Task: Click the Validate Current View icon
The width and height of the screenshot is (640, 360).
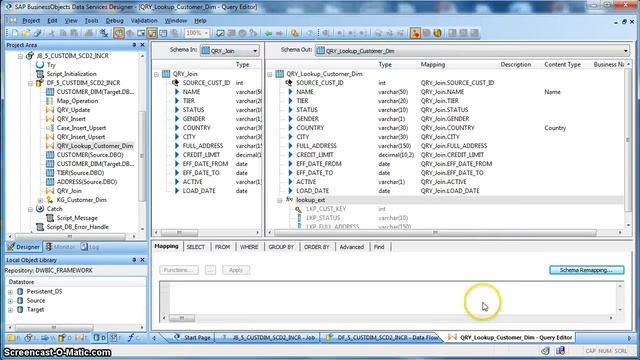Action: [220, 33]
